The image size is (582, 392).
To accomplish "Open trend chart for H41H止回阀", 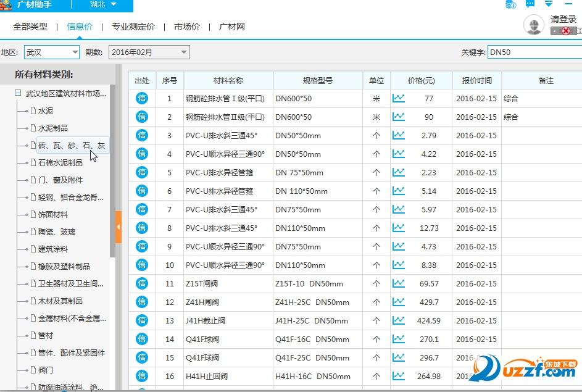I will pos(398,376).
